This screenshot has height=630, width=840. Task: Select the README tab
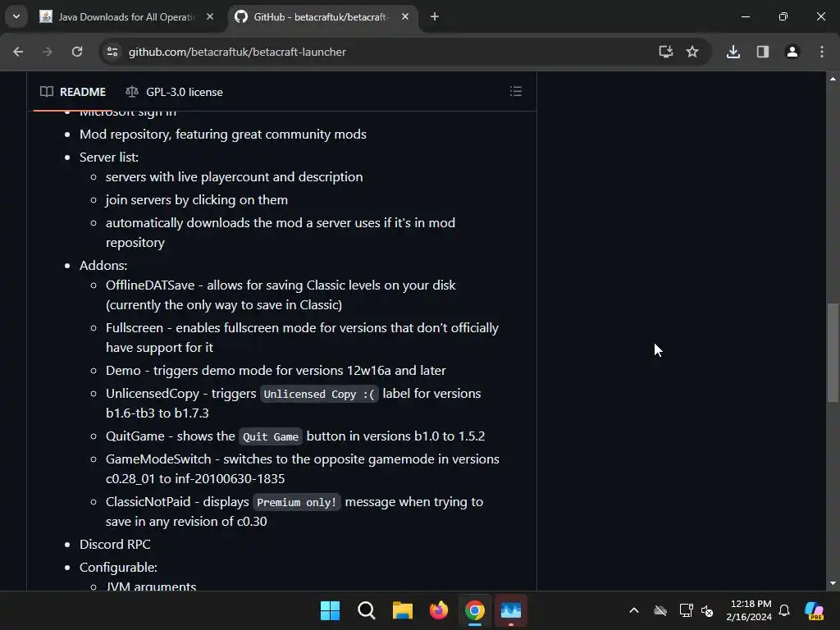73,92
